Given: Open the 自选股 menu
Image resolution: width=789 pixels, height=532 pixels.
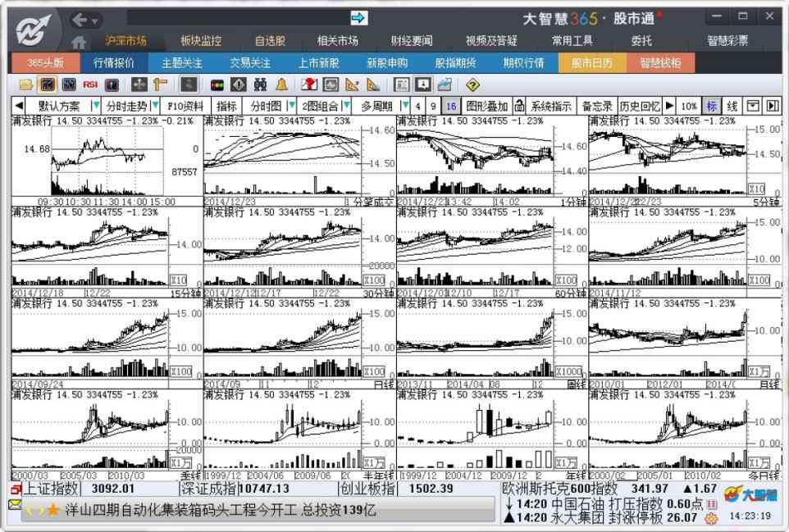Looking at the screenshot, I should tap(270, 41).
